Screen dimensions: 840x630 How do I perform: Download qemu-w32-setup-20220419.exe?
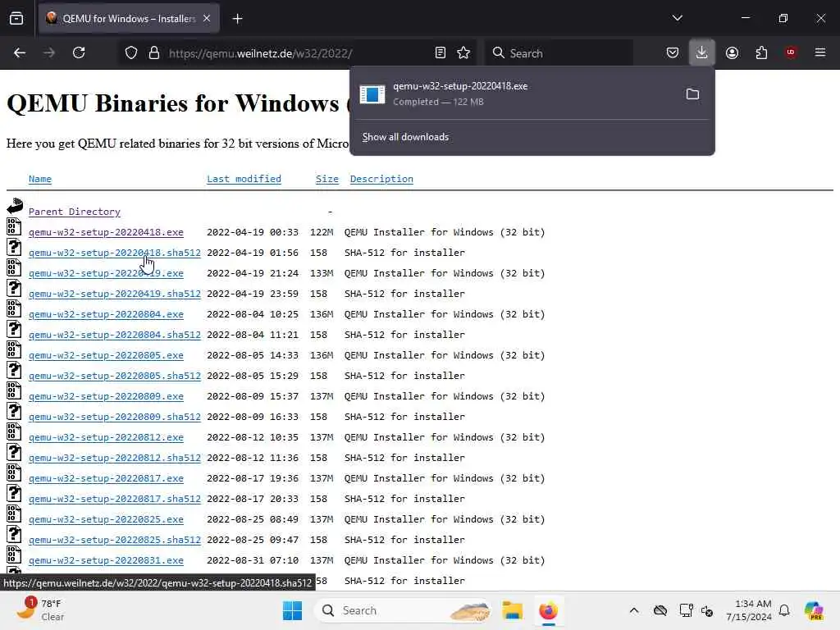pyautogui.click(x=106, y=273)
